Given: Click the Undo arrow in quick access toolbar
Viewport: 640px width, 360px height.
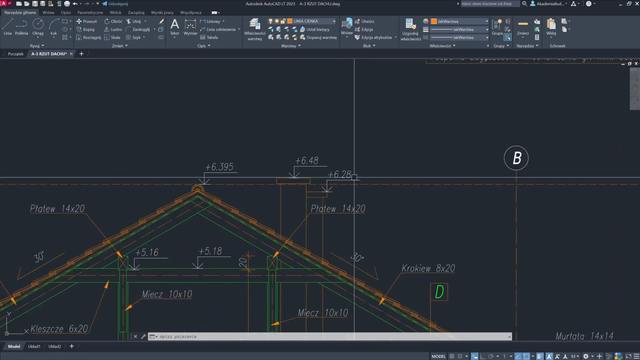Looking at the screenshot, I should 75,4.
